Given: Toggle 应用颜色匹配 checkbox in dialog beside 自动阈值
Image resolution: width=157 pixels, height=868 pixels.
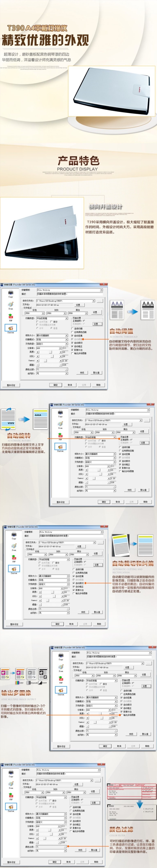Looking at the screenshot, I should [x=72, y=332].
